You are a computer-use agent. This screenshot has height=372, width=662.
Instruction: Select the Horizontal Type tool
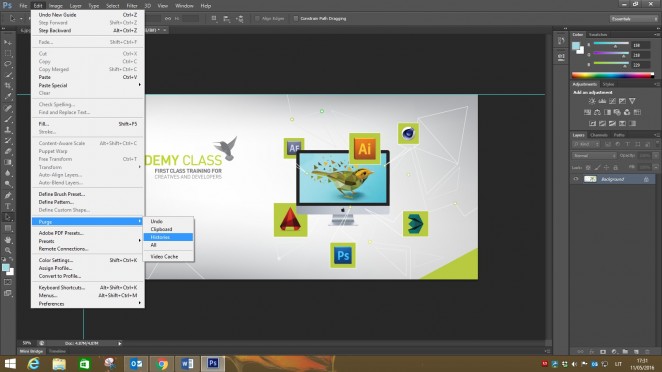point(8,207)
